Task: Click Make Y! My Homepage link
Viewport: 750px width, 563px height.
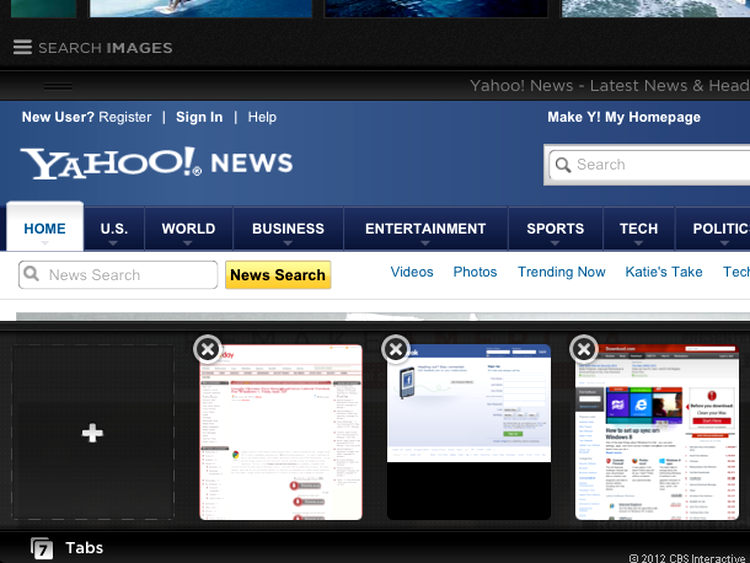Action: tap(624, 117)
